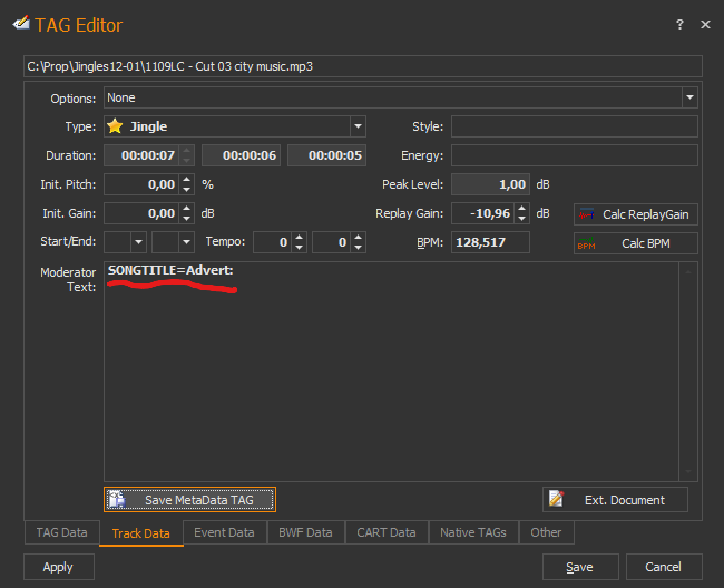Click the TAG Editor pencil icon in title

point(21,24)
